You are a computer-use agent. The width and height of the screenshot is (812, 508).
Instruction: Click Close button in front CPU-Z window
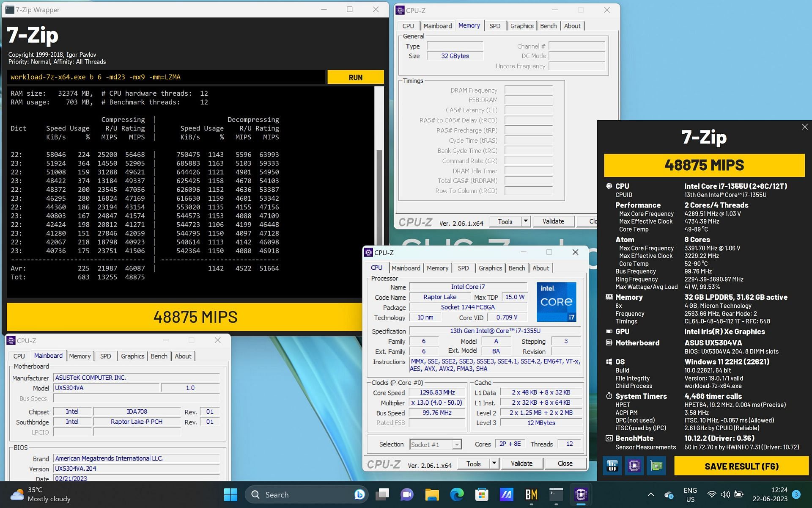click(x=565, y=464)
